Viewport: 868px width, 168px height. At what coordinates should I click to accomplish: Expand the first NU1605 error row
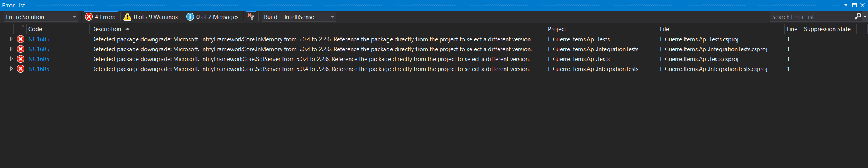click(11, 39)
